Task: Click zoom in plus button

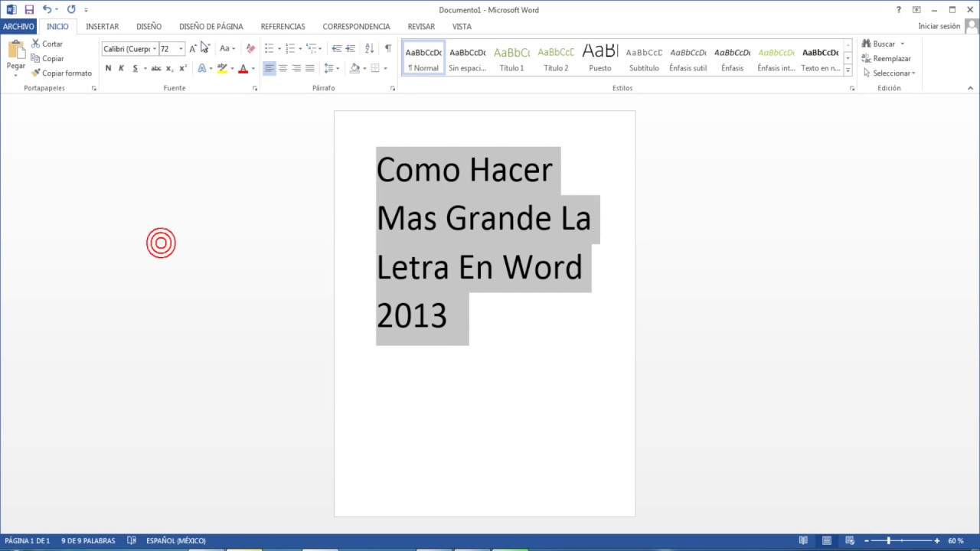Action: (x=936, y=541)
